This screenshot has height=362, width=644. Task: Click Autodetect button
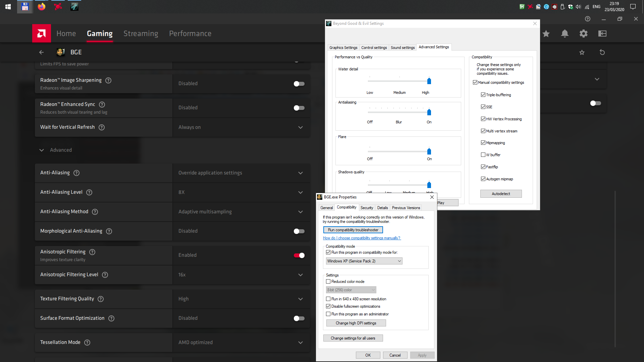(x=501, y=194)
